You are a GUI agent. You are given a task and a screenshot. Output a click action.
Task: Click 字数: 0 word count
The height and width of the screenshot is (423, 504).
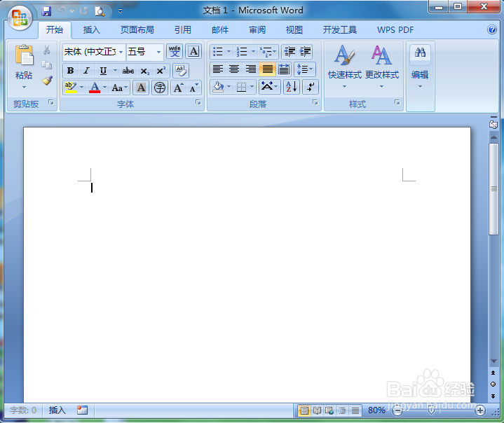23,410
